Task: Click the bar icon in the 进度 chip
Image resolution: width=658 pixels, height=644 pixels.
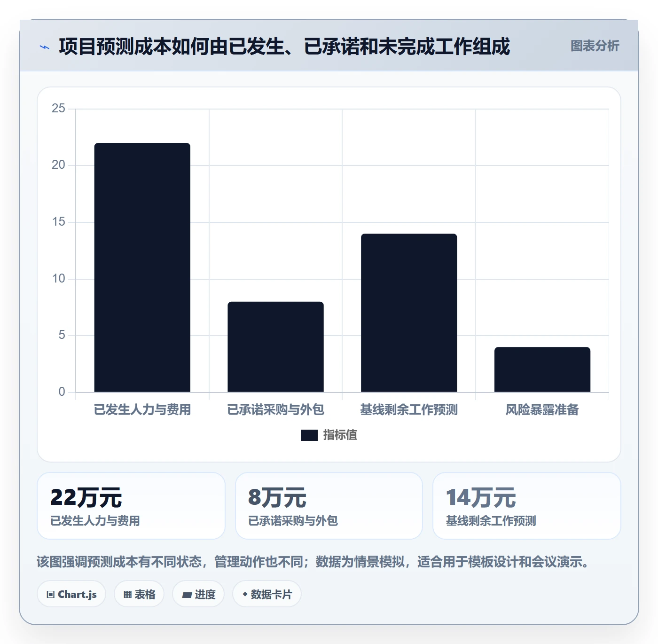Action: pos(187,595)
